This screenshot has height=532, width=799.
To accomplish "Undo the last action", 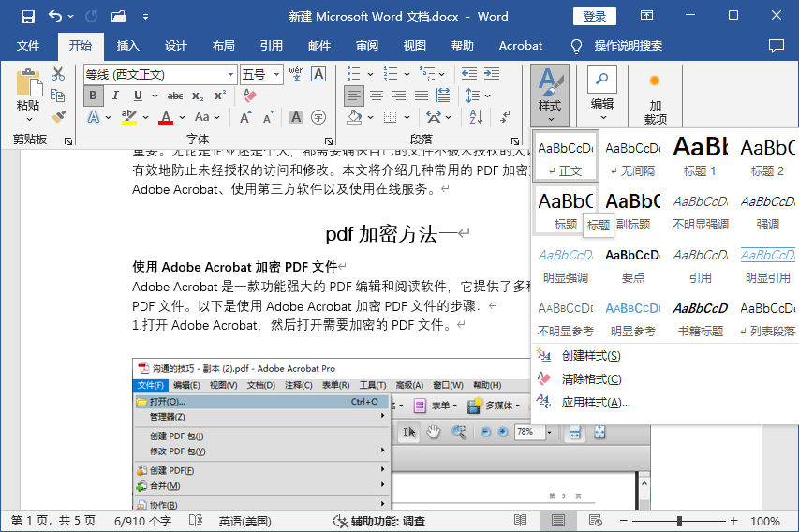I will coord(55,17).
